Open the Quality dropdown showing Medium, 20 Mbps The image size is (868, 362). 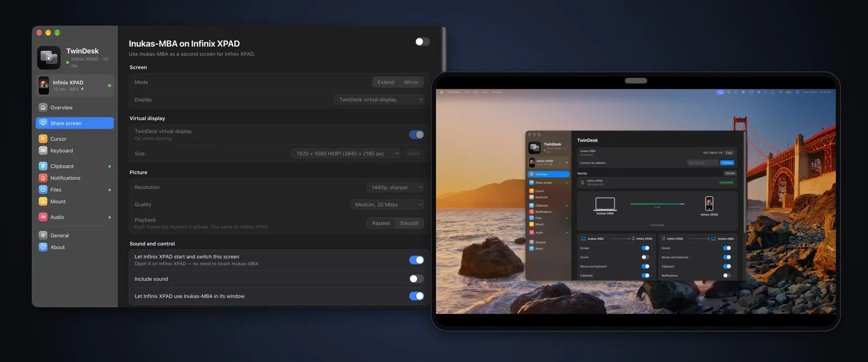coord(387,204)
